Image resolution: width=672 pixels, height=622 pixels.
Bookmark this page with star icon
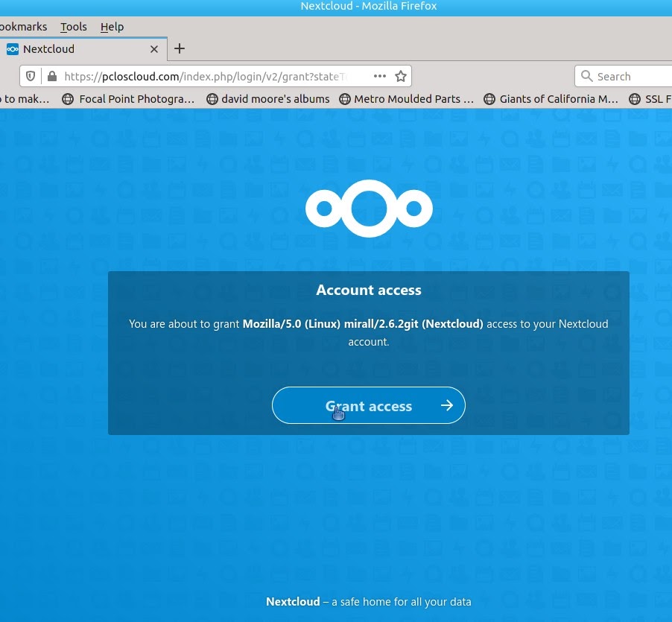pyautogui.click(x=401, y=76)
